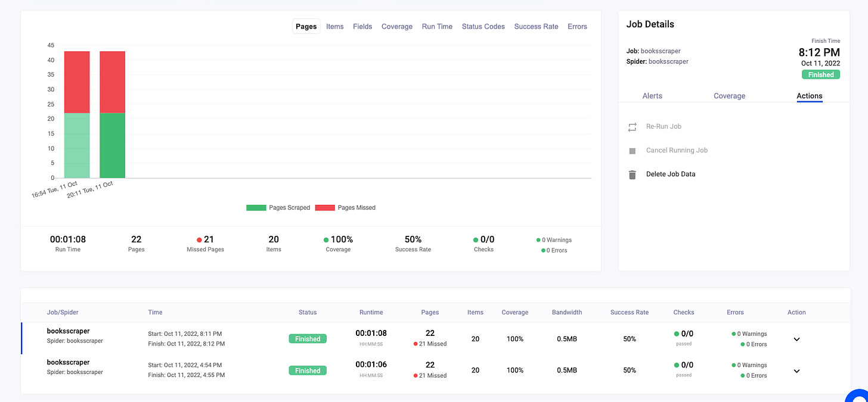Toggle the Pages Scraped legend item
The image size is (868, 402).
278,207
